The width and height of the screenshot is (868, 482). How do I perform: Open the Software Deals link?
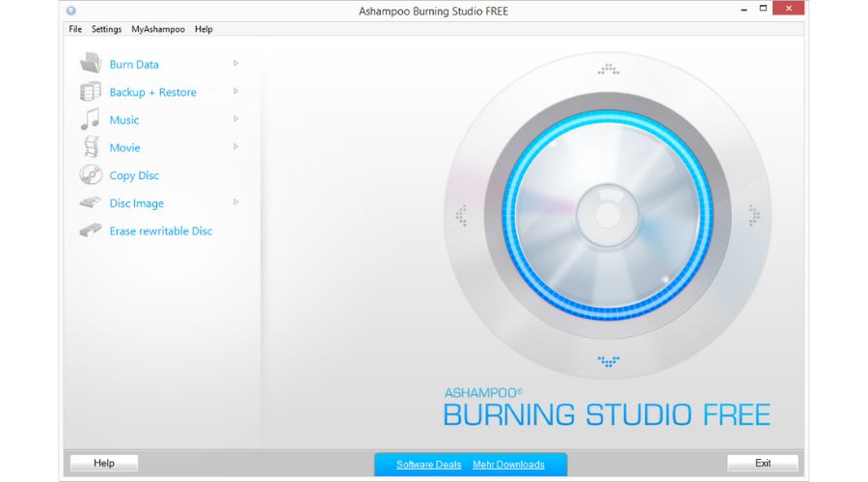point(428,465)
